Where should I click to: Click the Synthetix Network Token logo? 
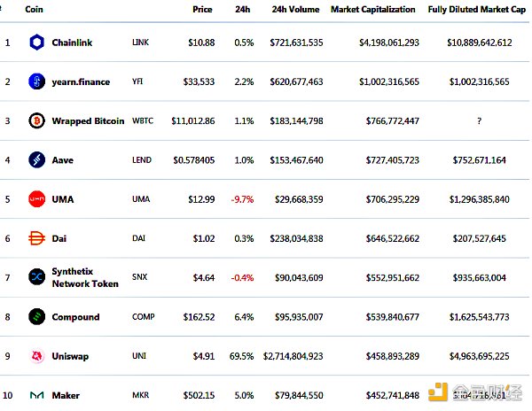click(36, 277)
